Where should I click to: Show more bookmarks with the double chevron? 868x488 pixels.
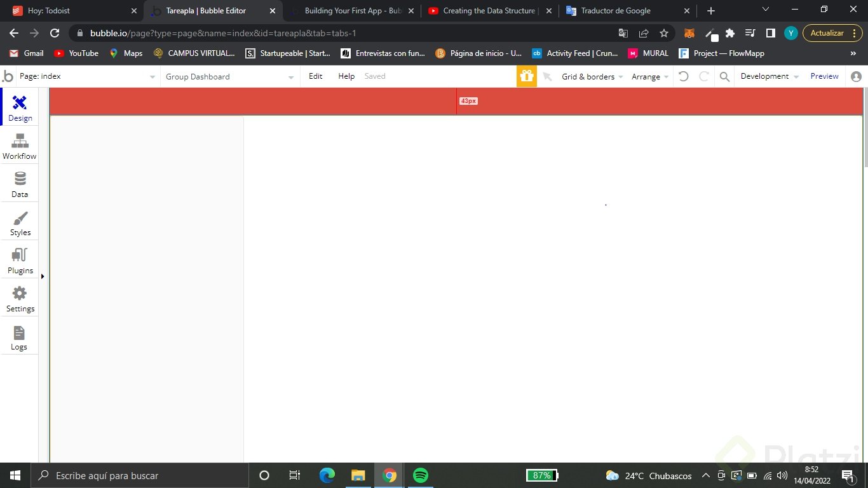(853, 53)
